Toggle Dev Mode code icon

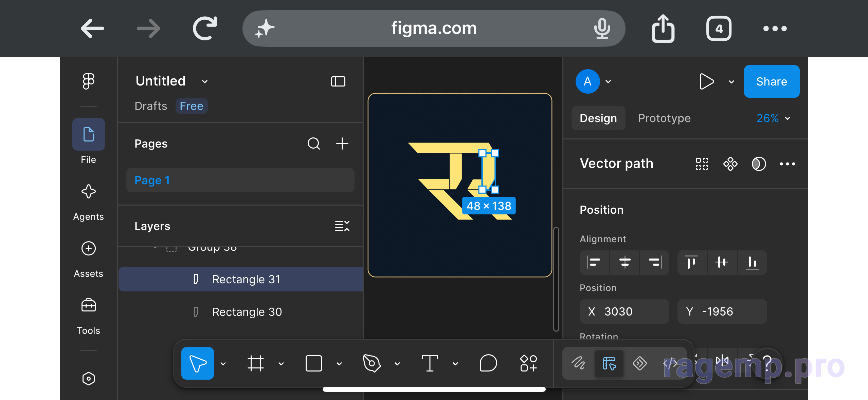[670, 363]
